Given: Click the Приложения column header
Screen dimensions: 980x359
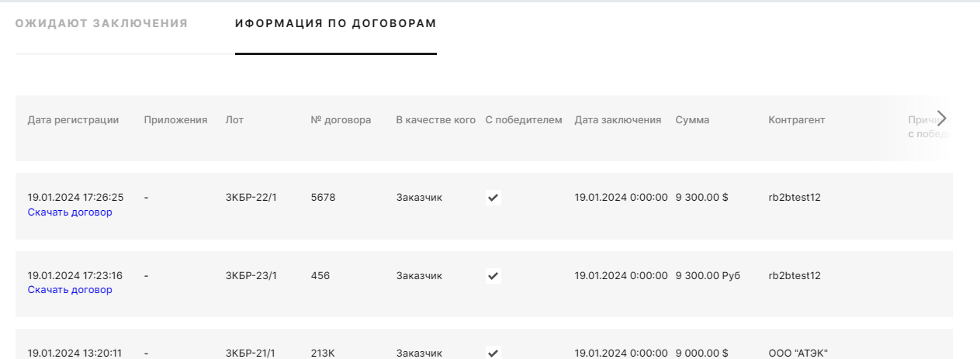Looking at the screenshot, I should (x=175, y=120).
